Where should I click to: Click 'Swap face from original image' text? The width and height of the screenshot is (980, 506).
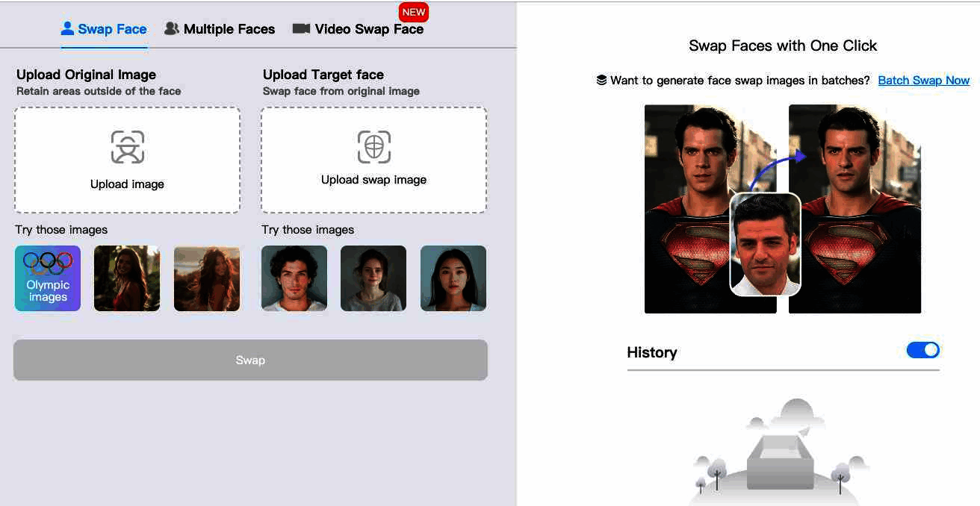tap(341, 91)
